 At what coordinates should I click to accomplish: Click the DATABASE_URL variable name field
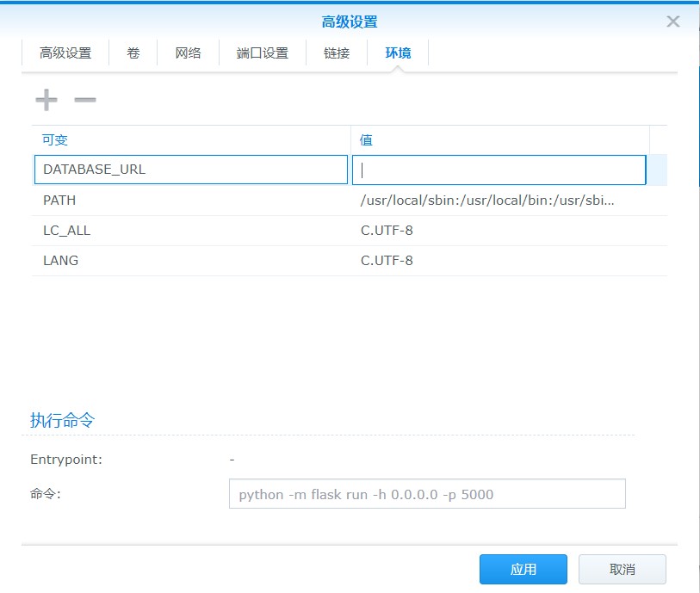189,170
